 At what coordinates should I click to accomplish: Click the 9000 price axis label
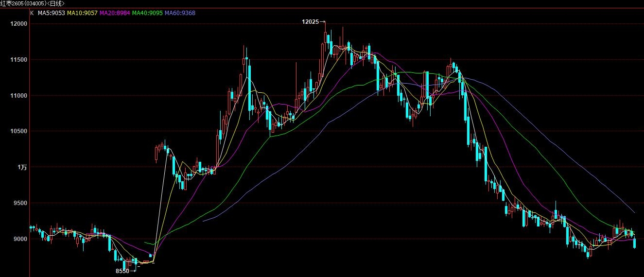click(x=20, y=239)
